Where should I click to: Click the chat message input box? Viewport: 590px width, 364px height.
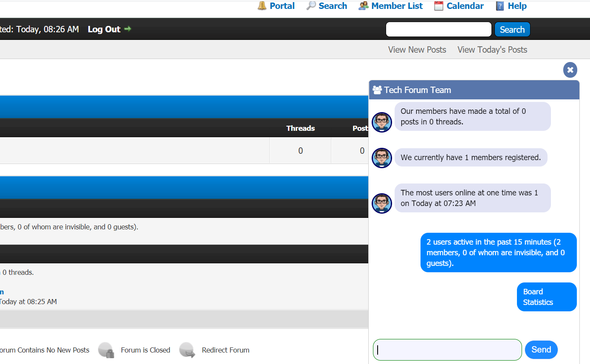pyautogui.click(x=447, y=350)
